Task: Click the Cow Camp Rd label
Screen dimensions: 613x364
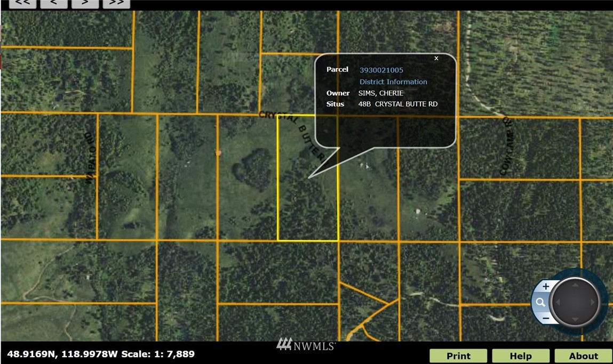Action: (507, 145)
